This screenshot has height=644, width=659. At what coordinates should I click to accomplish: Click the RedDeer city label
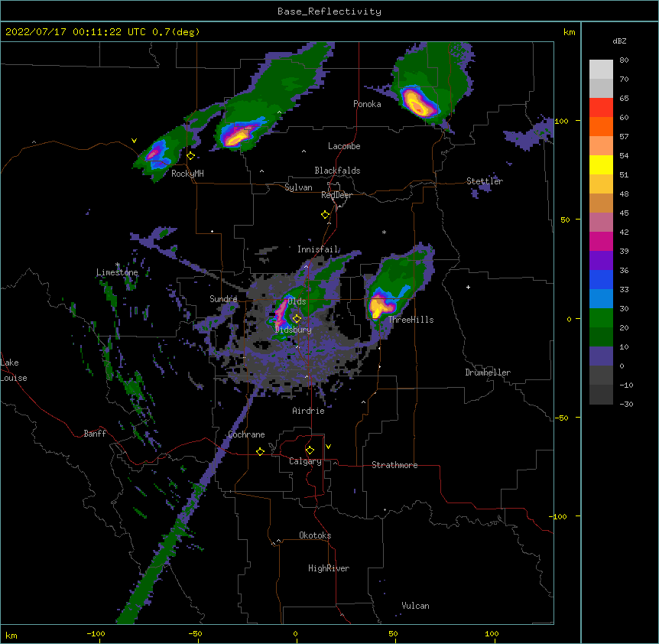click(336, 195)
